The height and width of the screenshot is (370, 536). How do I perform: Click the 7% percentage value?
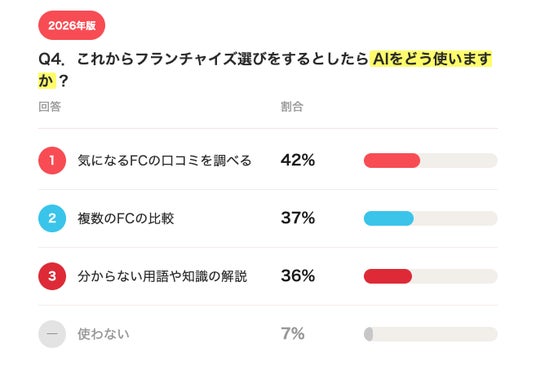[x=293, y=333]
